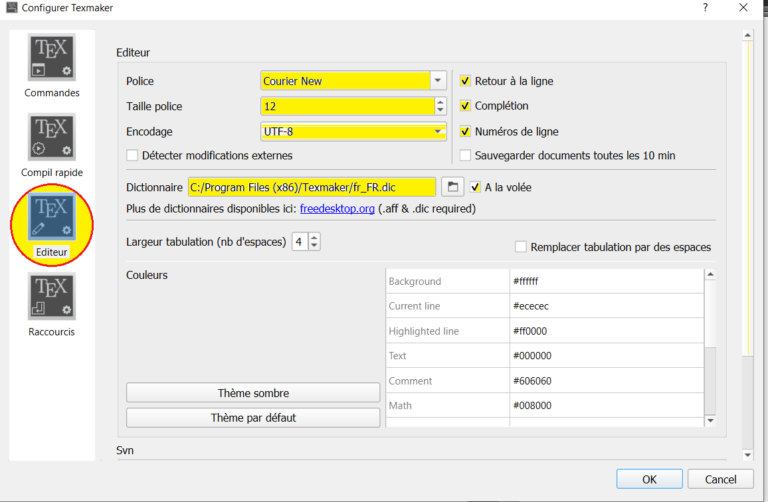The image size is (768, 502).
Task: Confirm with the OK button
Action: 649,479
